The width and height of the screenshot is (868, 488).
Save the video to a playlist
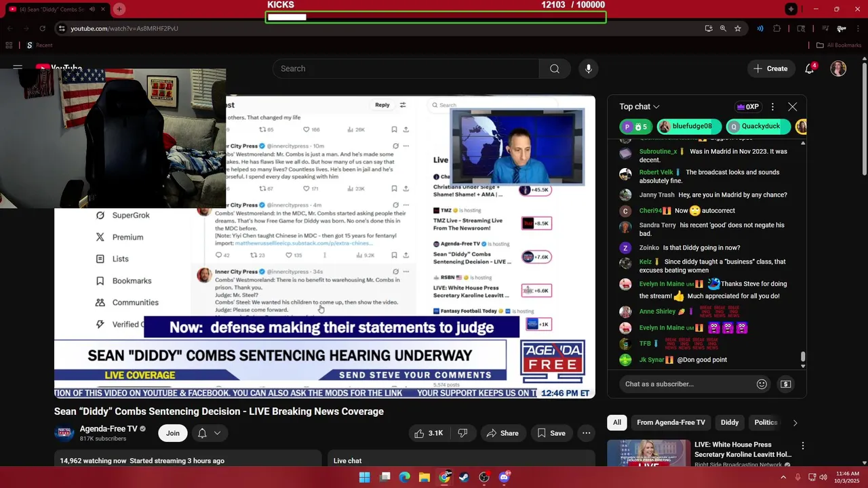click(x=551, y=433)
